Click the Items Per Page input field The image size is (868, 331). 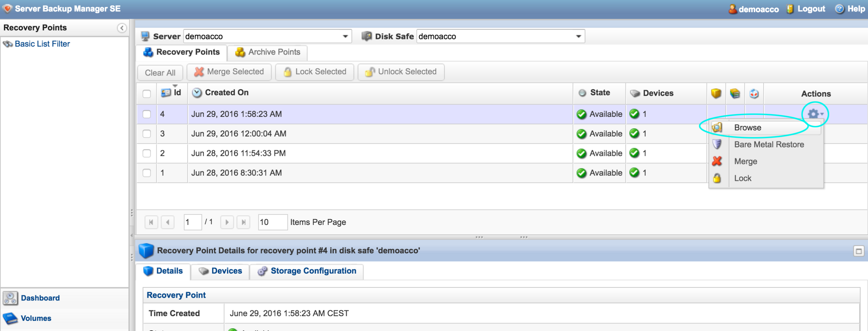pyautogui.click(x=272, y=222)
